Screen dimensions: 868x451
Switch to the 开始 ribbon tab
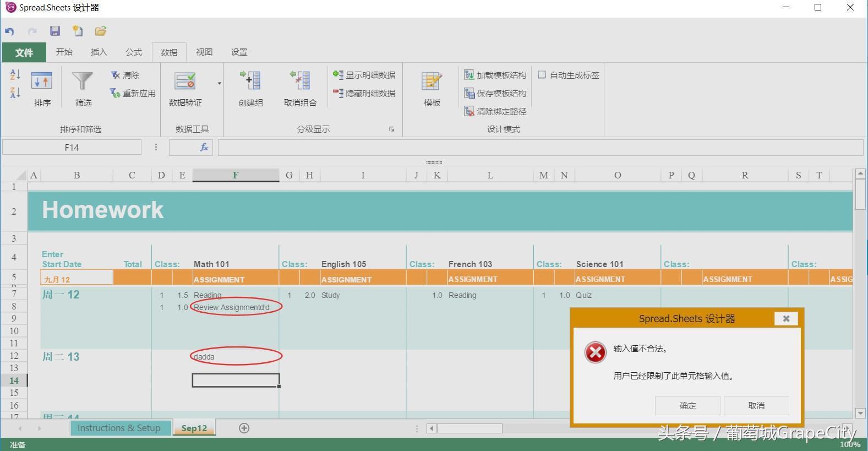[64, 52]
